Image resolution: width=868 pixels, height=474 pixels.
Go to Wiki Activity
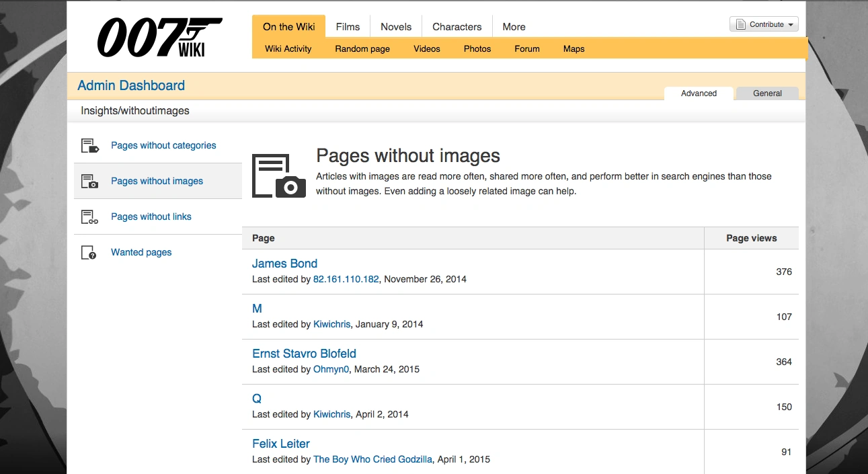tap(288, 48)
